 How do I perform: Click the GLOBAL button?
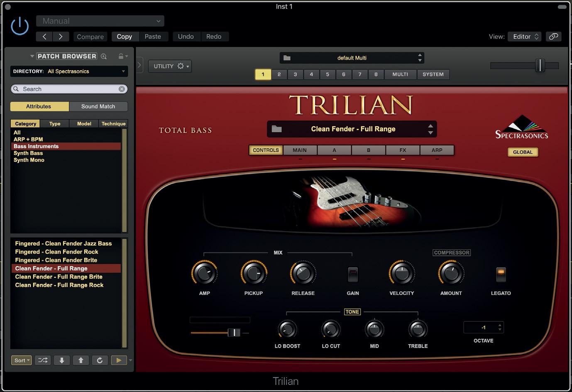point(523,152)
